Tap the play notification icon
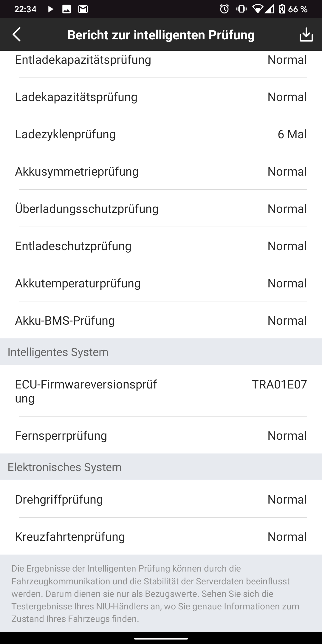 50,9
